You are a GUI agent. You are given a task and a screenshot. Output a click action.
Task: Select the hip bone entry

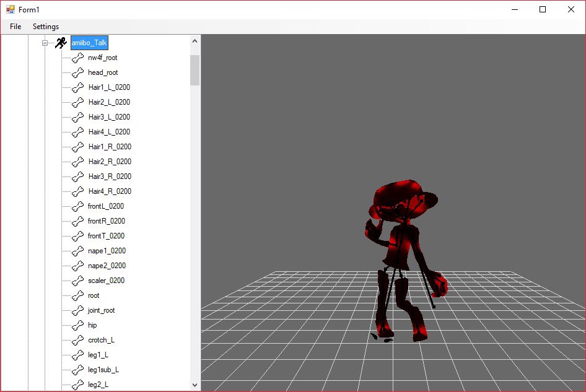tap(92, 325)
